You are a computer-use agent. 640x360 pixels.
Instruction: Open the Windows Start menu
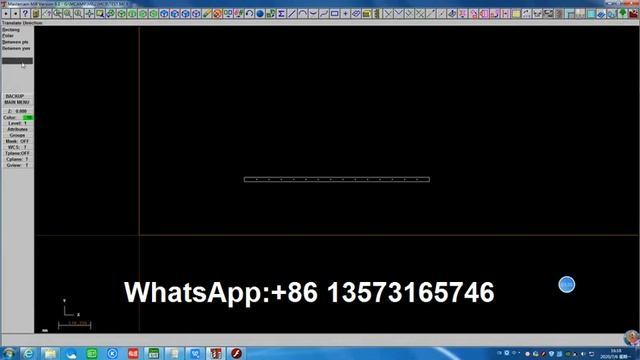pyautogui.click(x=9, y=353)
